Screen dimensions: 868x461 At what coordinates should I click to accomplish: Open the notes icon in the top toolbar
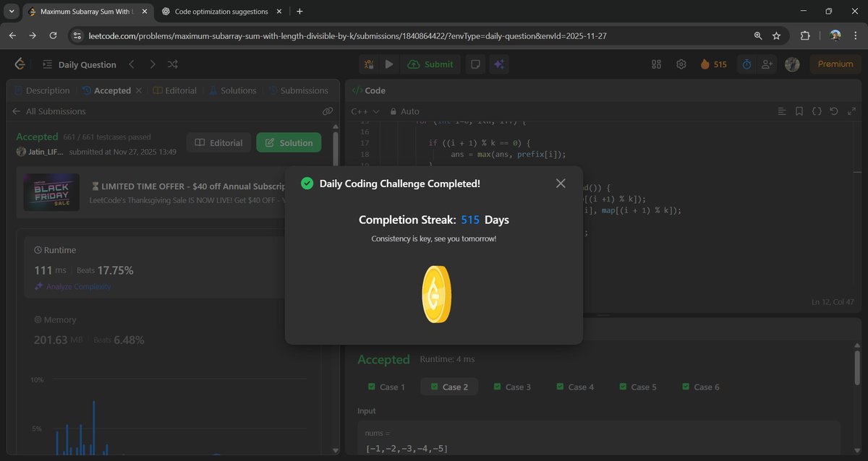pos(475,64)
